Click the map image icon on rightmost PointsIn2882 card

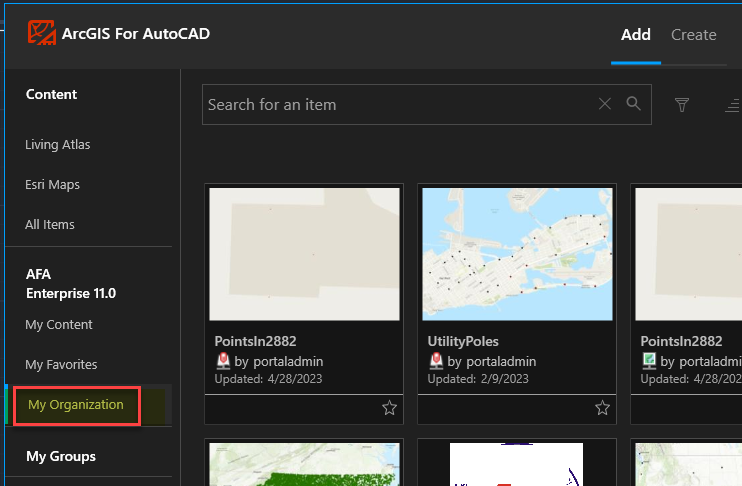(649, 361)
